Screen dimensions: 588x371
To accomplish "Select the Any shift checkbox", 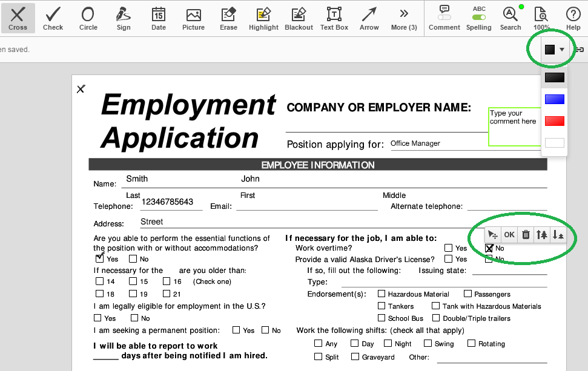I will click(x=318, y=343).
